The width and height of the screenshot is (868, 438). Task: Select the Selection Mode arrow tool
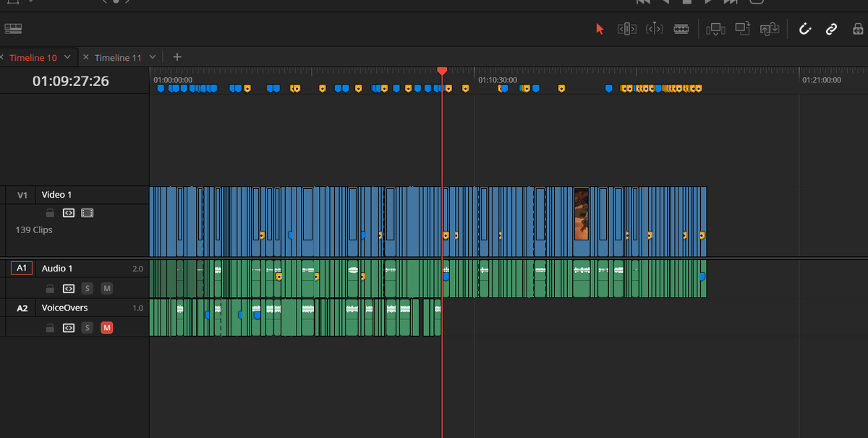[600, 29]
